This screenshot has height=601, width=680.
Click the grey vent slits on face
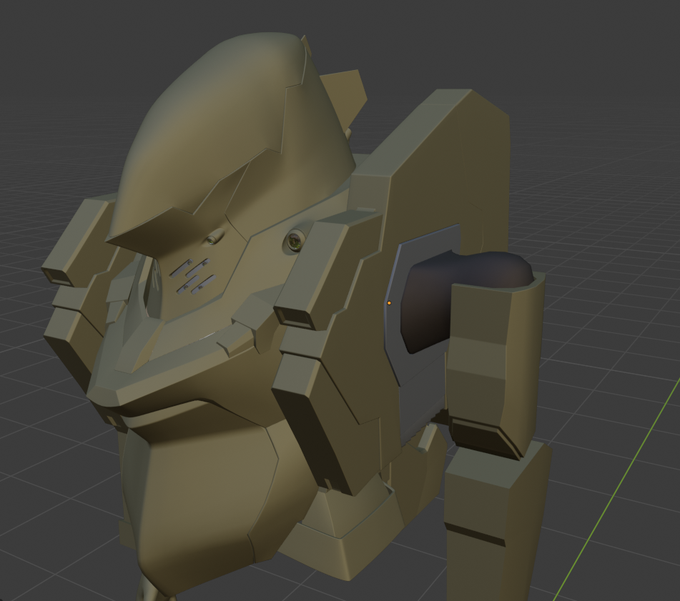[x=193, y=276]
